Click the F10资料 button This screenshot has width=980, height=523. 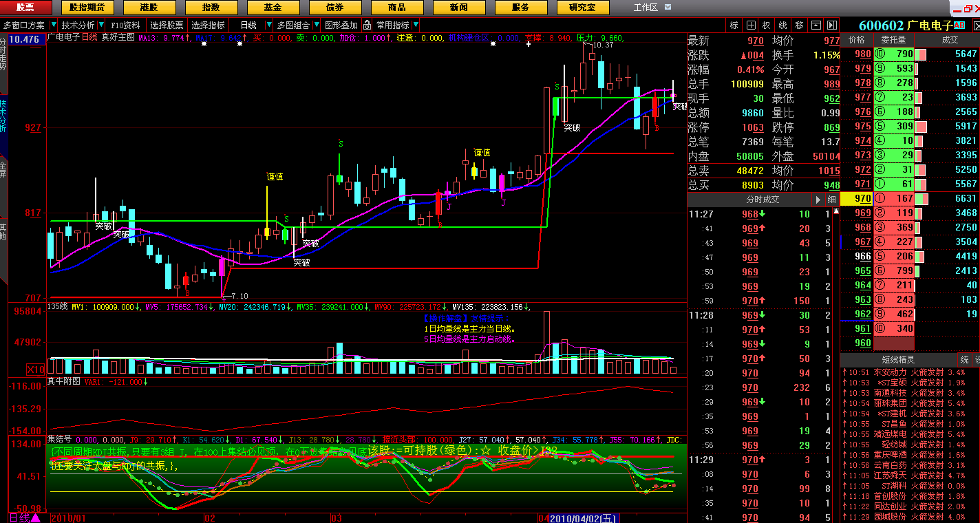click(125, 25)
